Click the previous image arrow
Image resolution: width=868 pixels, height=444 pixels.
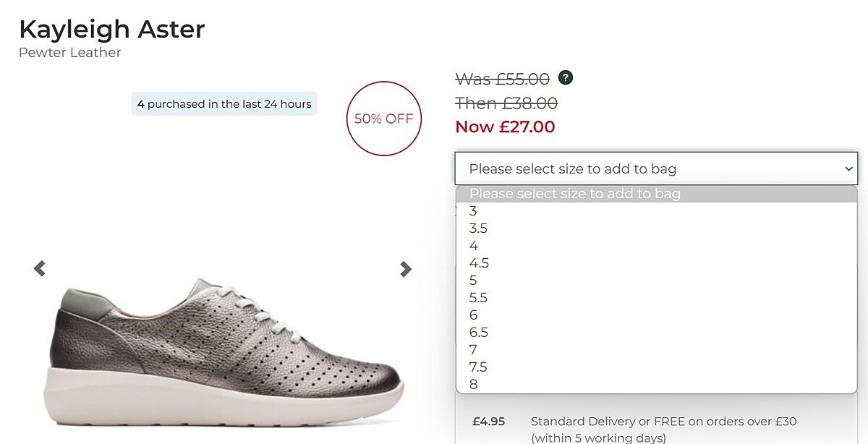coord(40,269)
